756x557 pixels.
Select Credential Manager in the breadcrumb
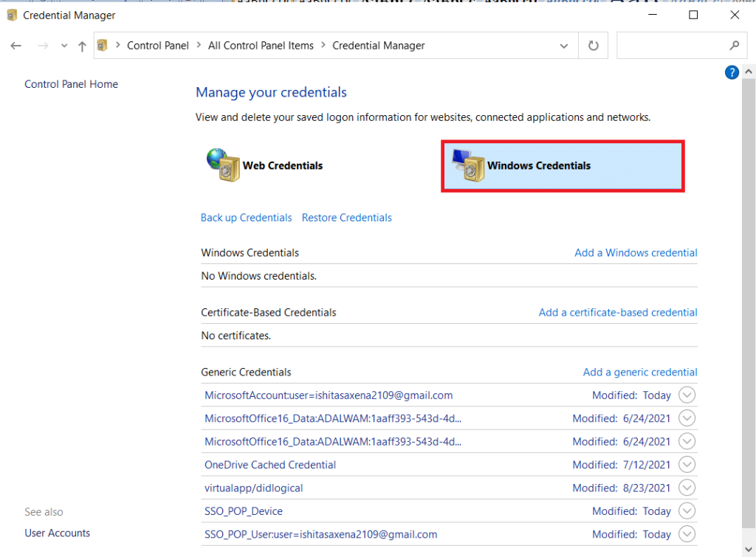pyautogui.click(x=379, y=46)
